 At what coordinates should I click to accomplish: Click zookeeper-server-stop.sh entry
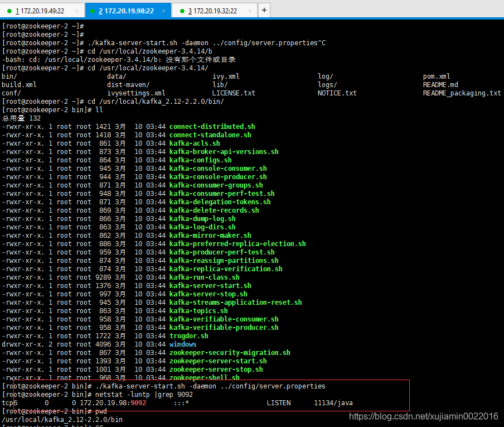click(216, 369)
